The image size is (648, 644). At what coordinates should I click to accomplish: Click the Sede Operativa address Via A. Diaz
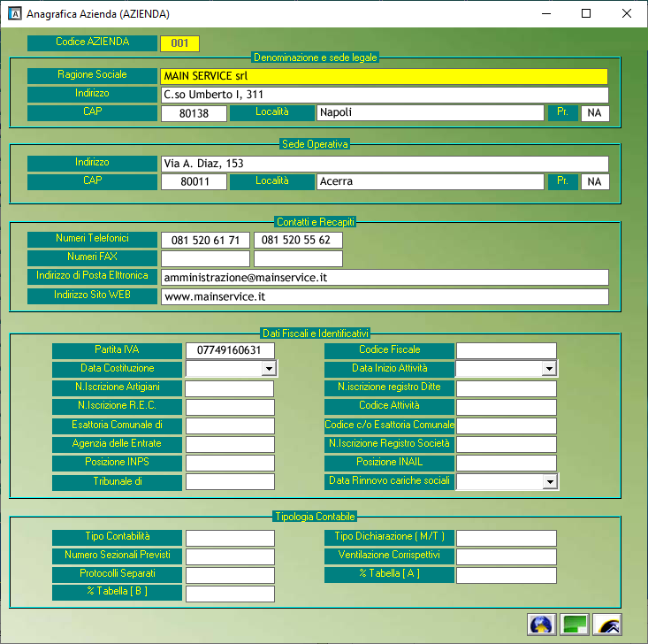(385, 164)
